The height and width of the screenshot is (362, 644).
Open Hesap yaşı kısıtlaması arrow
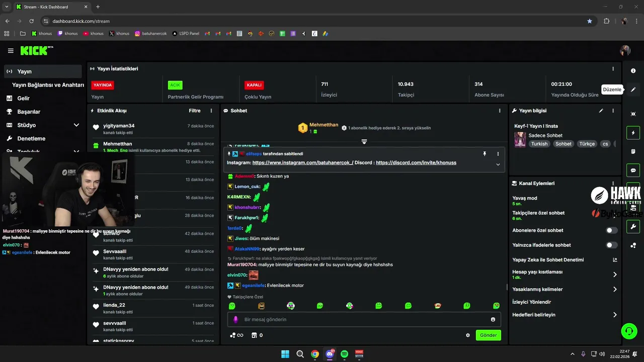[615, 275]
